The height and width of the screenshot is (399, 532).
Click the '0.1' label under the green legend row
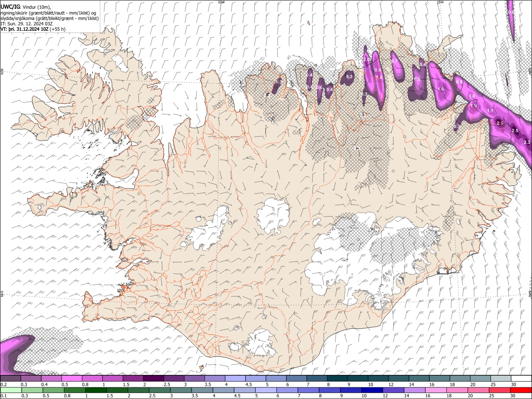pos(3,396)
